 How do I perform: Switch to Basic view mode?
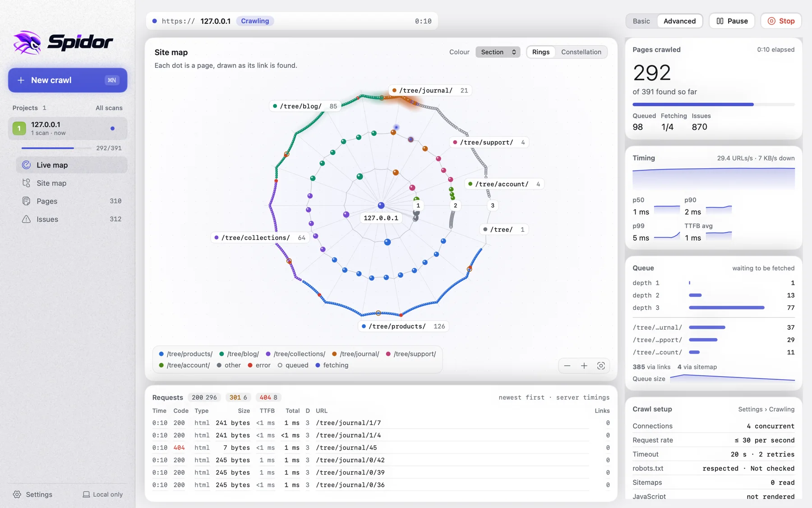click(641, 21)
